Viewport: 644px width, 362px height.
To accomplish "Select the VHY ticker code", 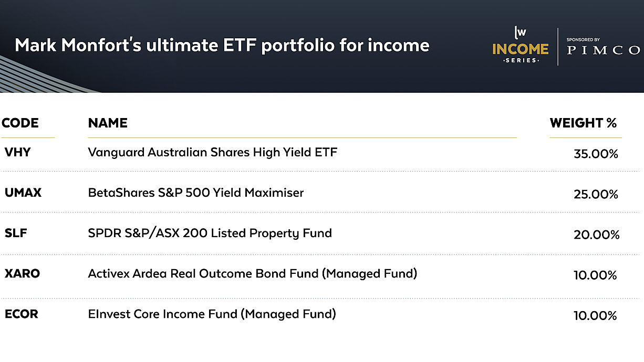I will 17,153.
